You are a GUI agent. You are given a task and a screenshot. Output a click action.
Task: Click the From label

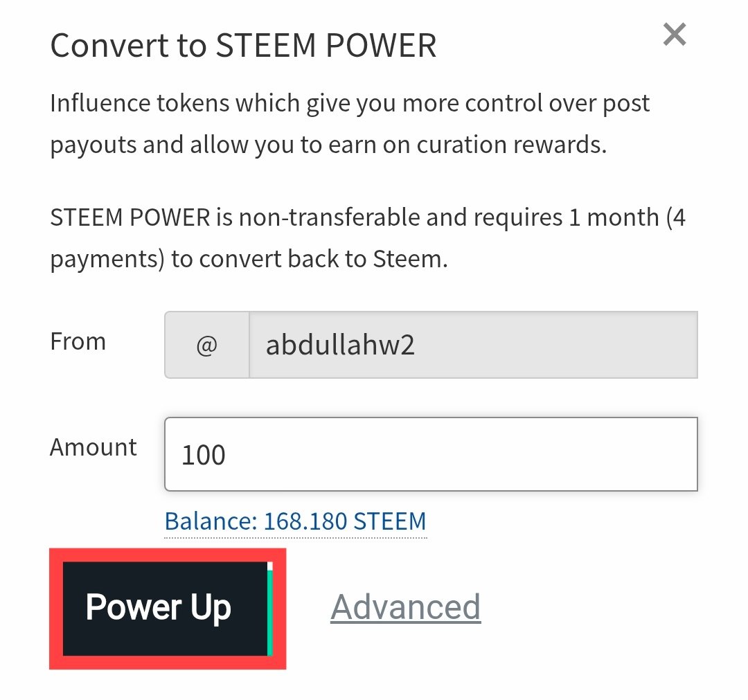tap(78, 341)
